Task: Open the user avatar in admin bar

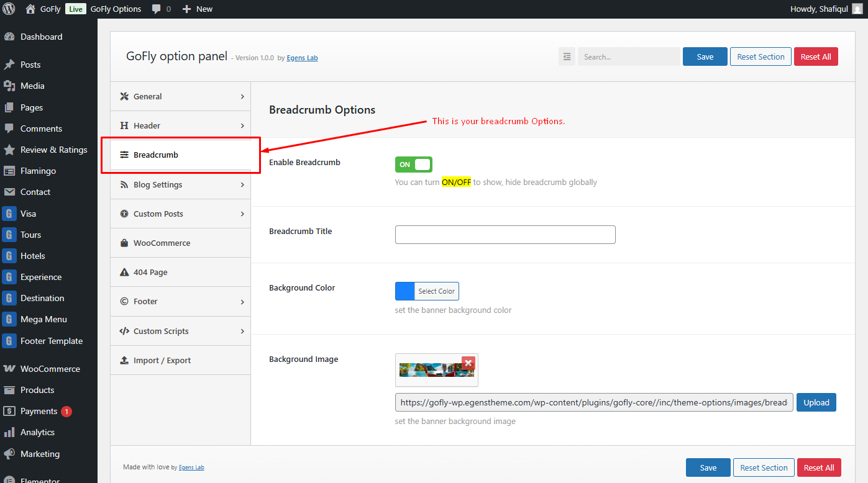Action: click(x=857, y=9)
